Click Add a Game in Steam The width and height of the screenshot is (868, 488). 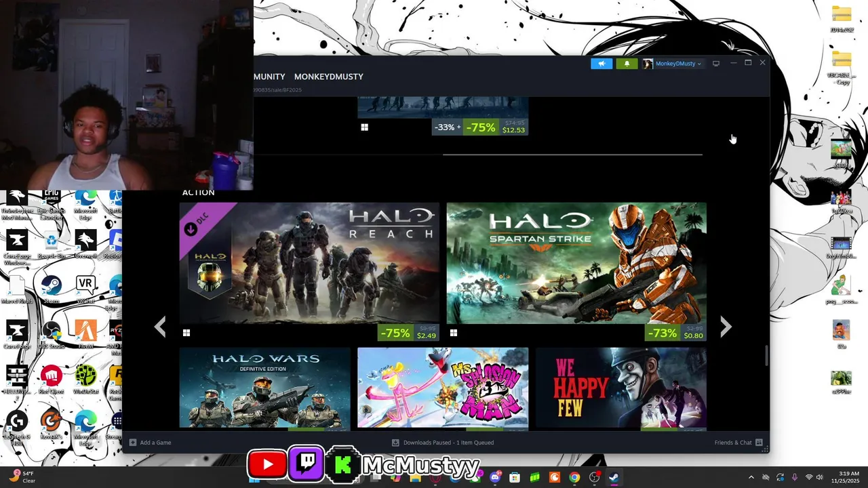coord(151,443)
